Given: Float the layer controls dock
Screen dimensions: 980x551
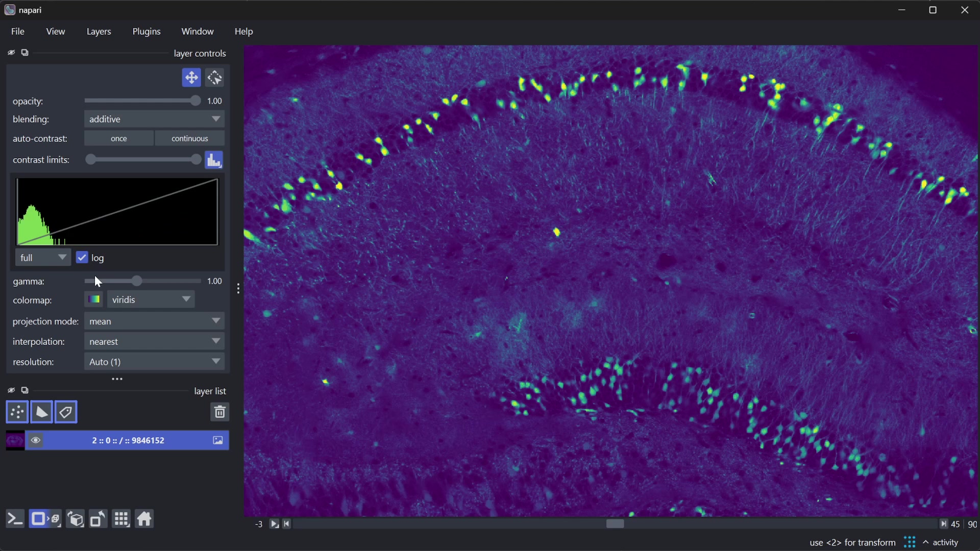Looking at the screenshot, I should (x=24, y=53).
